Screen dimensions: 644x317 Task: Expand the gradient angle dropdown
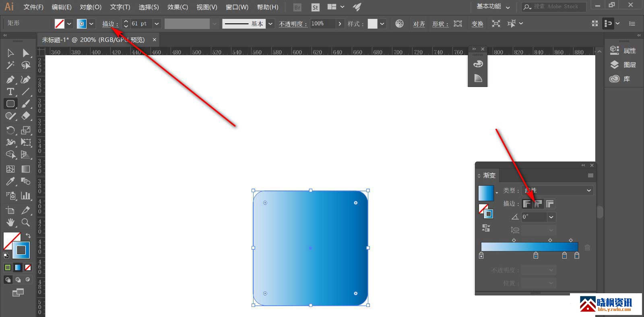[x=551, y=217]
